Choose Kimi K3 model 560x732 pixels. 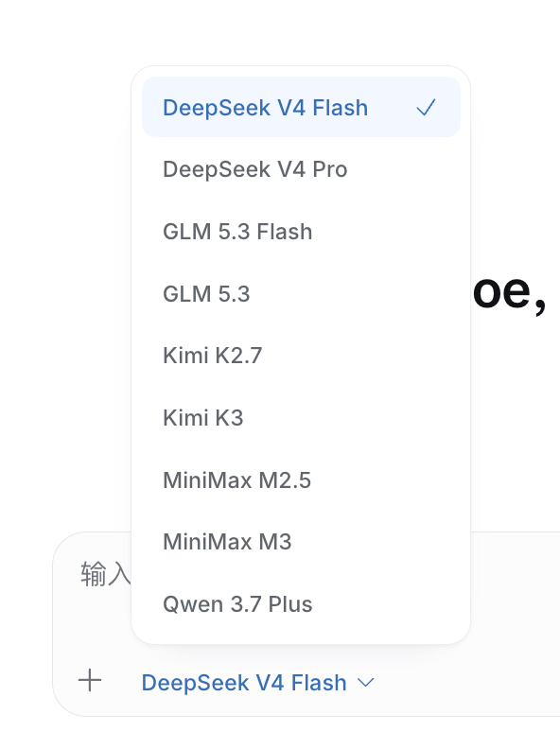point(301,418)
